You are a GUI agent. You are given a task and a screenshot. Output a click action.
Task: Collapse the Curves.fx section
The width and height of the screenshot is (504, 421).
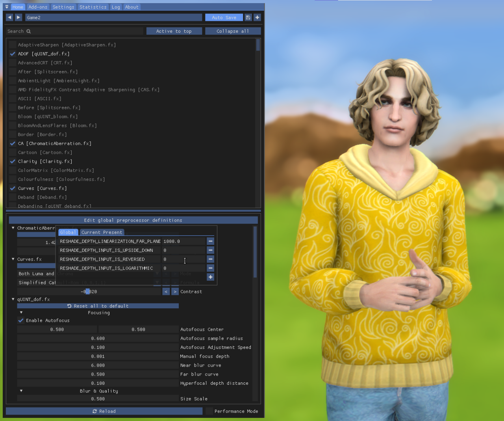coord(13,259)
